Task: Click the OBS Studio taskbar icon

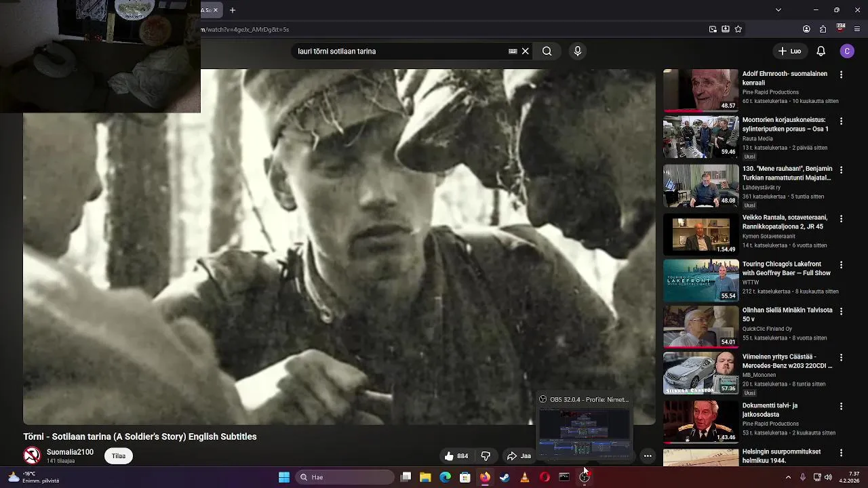Action: click(584, 477)
